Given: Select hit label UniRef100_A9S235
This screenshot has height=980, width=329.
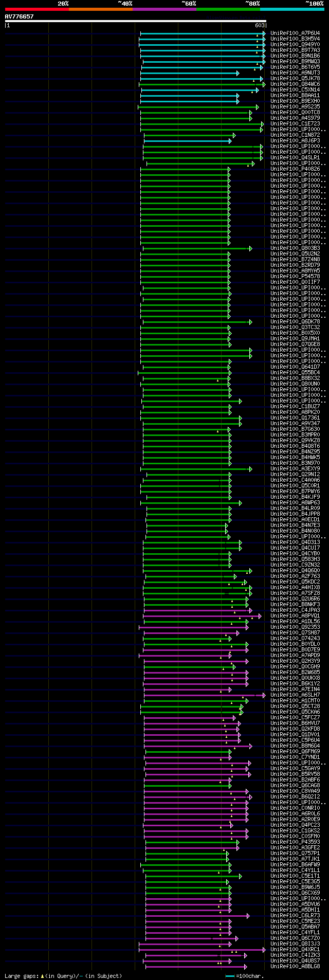Looking at the screenshot, I should pyautogui.click(x=295, y=106).
